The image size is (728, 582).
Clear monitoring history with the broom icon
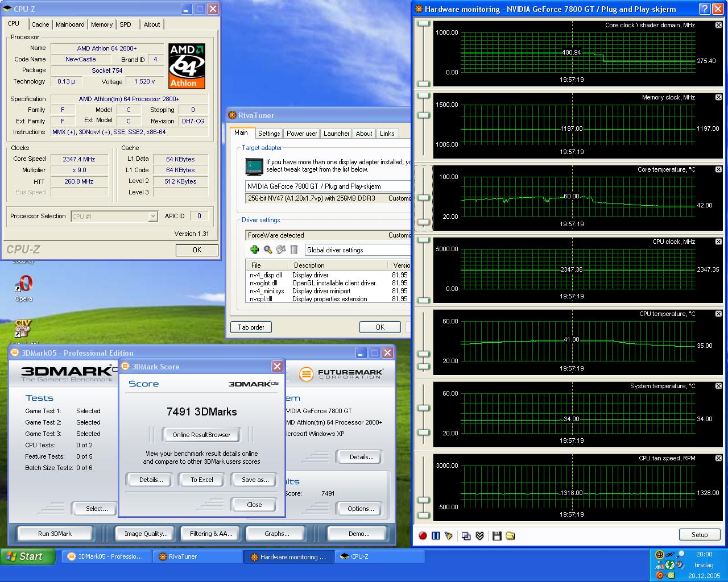[x=449, y=535]
